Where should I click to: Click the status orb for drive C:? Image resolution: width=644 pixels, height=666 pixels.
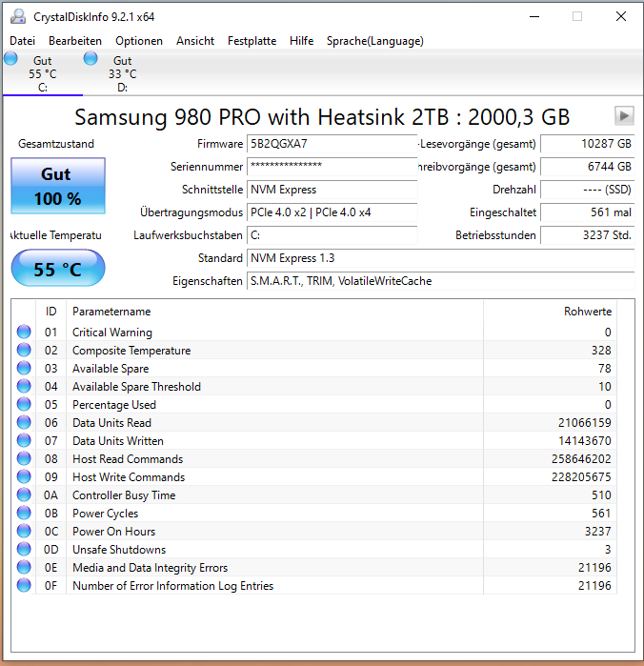click(11, 58)
